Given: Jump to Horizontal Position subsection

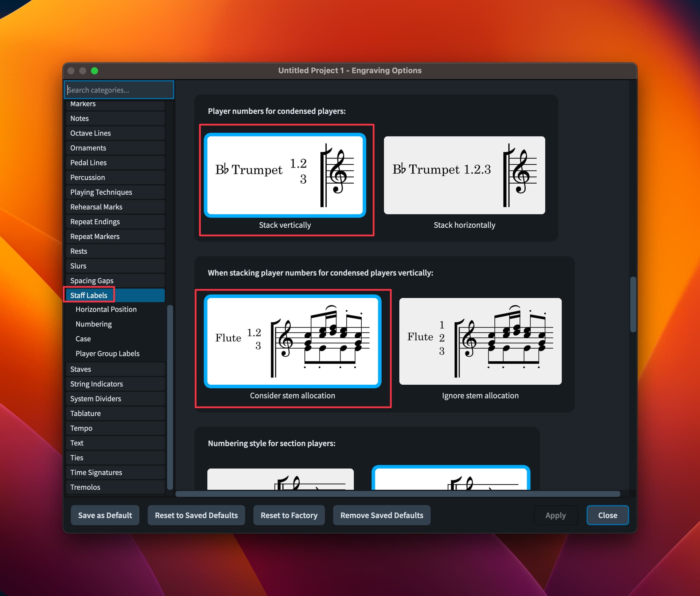Looking at the screenshot, I should pos(106,309).
